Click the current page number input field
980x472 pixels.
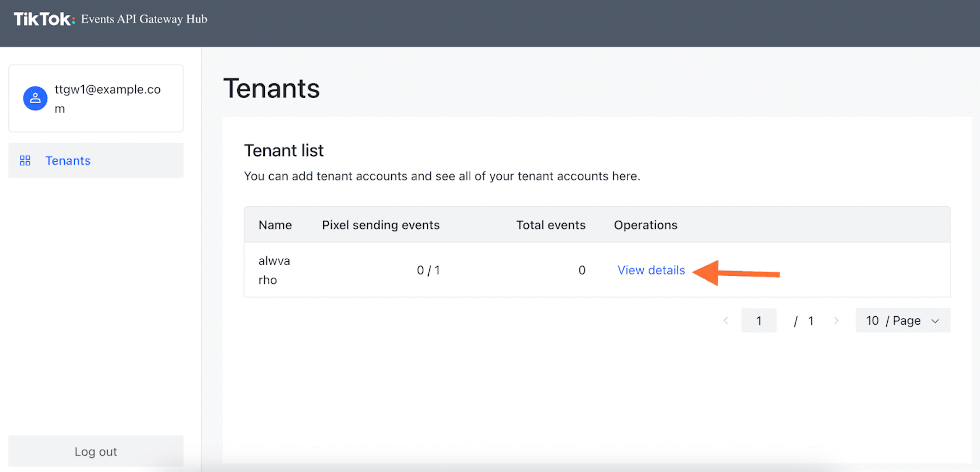click(x=759, y=321)
